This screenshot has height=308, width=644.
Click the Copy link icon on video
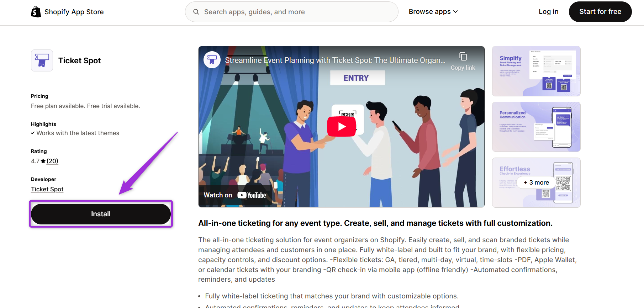(x=463, y=57)
